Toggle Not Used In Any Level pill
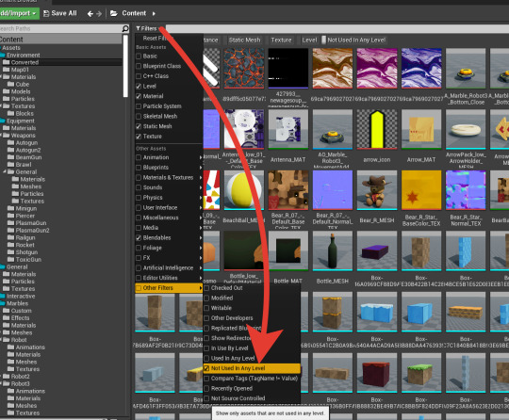Image resolution: width=509 pixels, height=420 pixels. click(353, 40)
